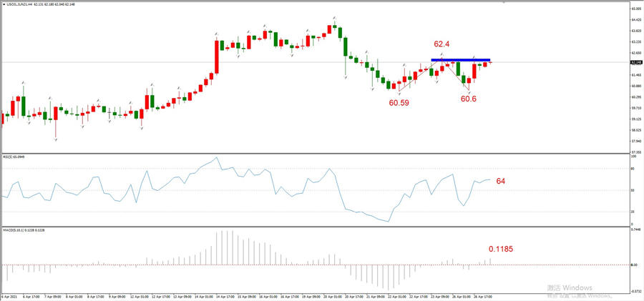Click the current price tag 62.148 on axis
The image size is (644, 301).
[x=636, y=62]
